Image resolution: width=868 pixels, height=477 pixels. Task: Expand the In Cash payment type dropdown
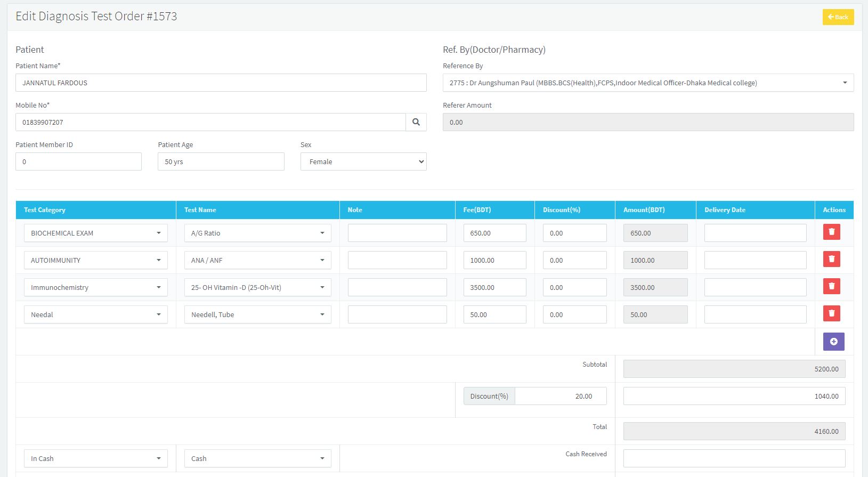click(x=95, y=458)
